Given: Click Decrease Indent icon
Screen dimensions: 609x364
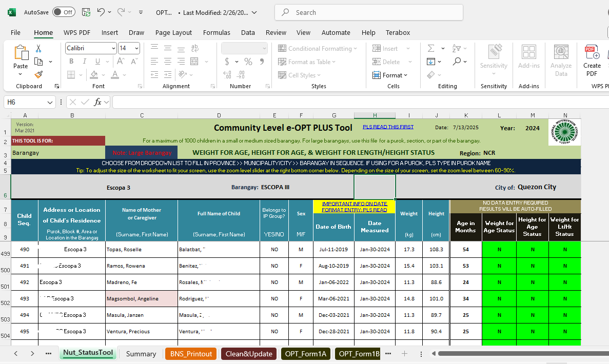Looking at the screenshot, I should (154, 74).
